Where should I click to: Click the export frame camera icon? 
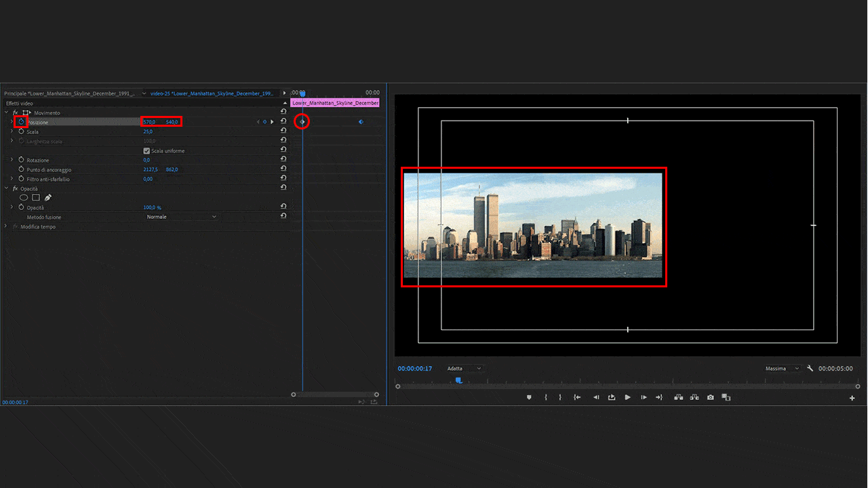coord(710,397)
